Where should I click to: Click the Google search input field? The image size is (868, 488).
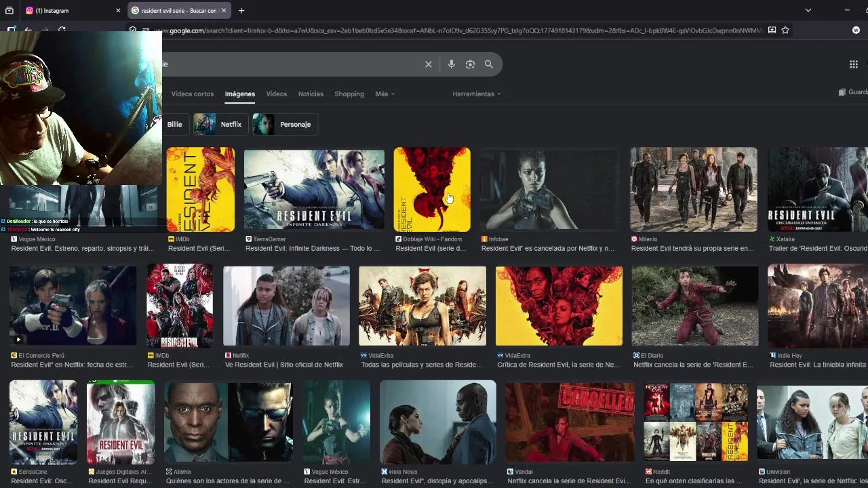292,64
